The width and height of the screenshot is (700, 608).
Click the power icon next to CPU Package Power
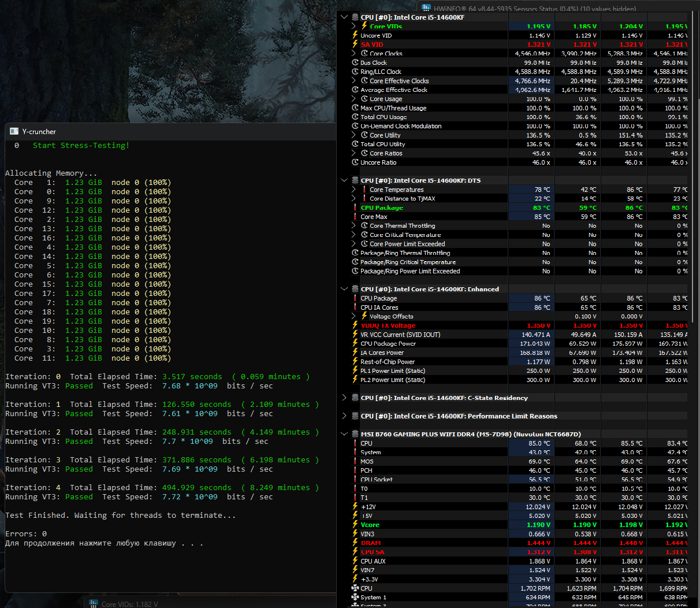[355, 343]
